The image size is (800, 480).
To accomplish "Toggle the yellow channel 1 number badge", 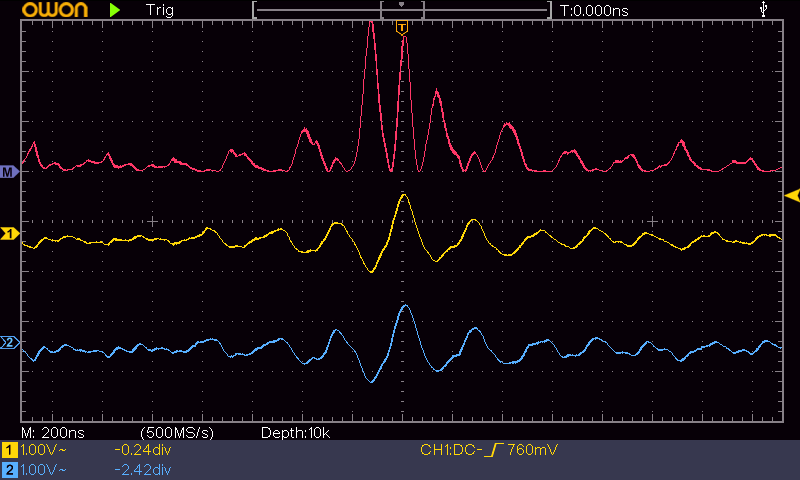I will click(x=10, y=451).
